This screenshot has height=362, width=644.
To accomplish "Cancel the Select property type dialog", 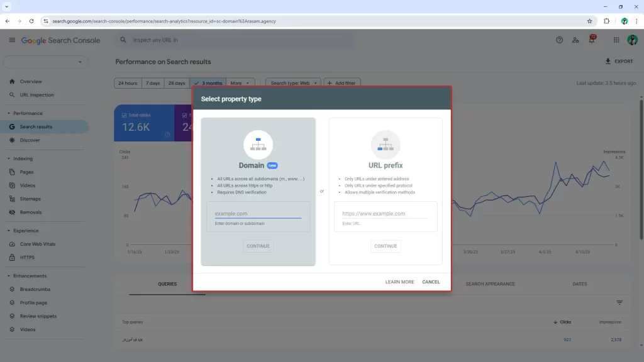I will (x=431, y=282).
